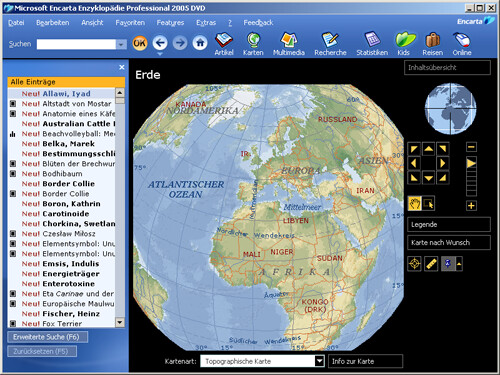Click the mini globe overview thumbnail
The image size is (500, 375).
450,108
